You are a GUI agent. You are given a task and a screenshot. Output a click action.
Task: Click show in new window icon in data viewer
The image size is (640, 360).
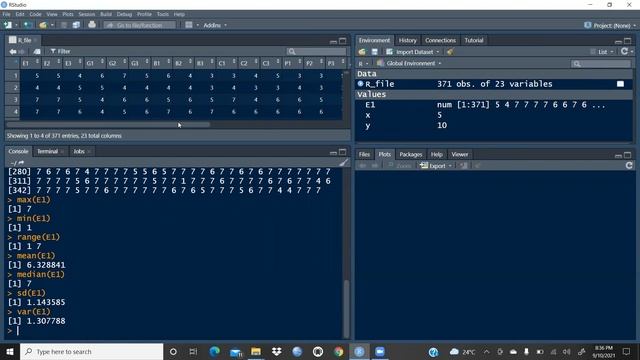click(x=37, y=51)
